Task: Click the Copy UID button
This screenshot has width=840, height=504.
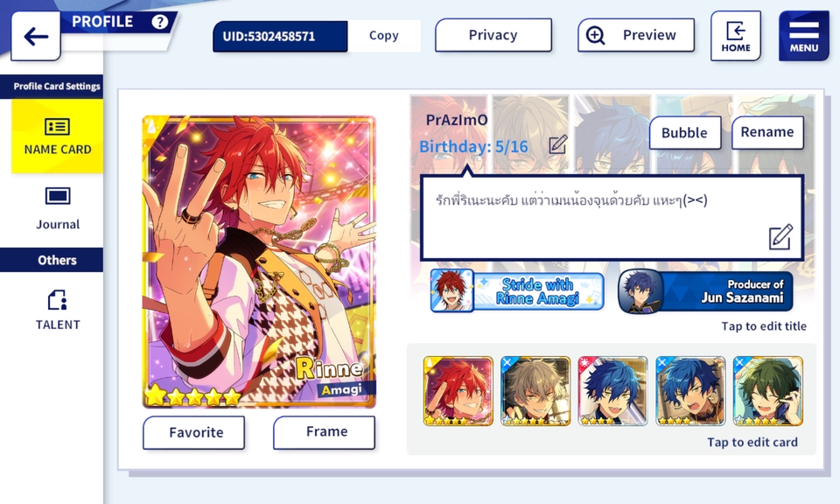Action: click(383, 36)
